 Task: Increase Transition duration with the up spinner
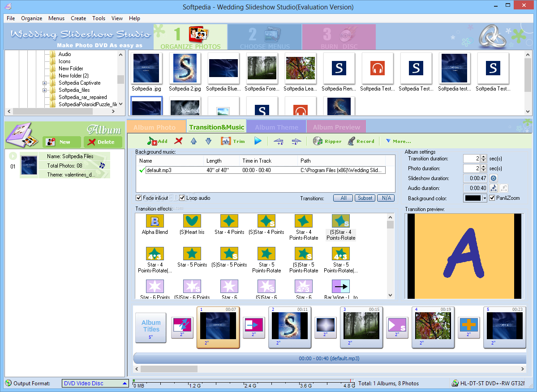click(484, 157)
